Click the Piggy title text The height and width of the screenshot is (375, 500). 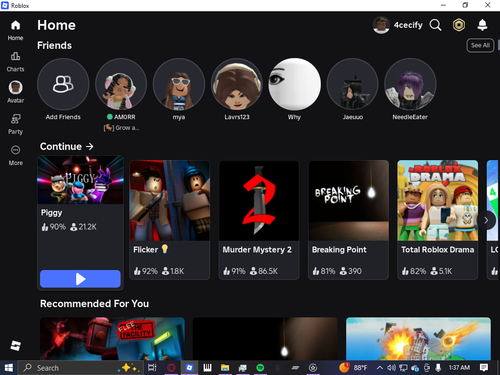(51, 213)
